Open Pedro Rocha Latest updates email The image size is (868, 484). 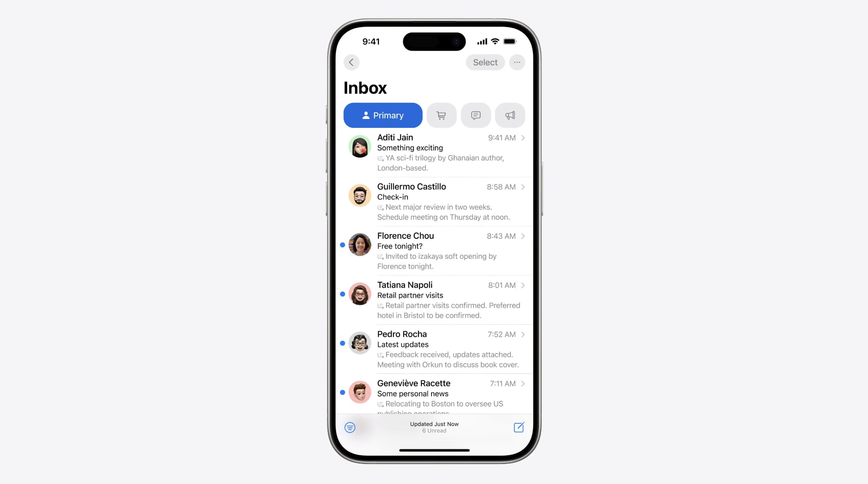point(434,349)
